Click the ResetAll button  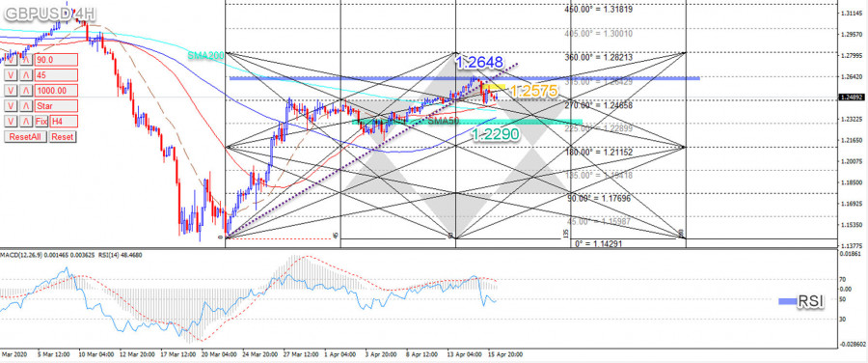(x=25, y=136)
